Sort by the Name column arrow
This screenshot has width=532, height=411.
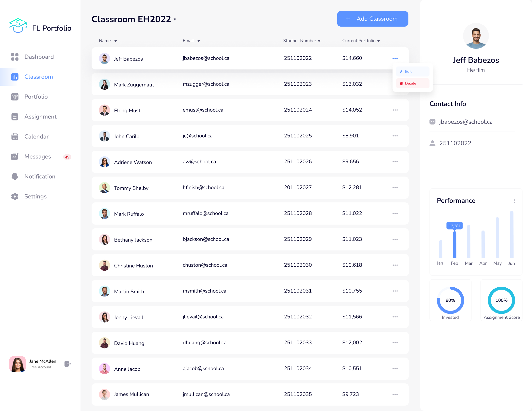tap(115, 41)
